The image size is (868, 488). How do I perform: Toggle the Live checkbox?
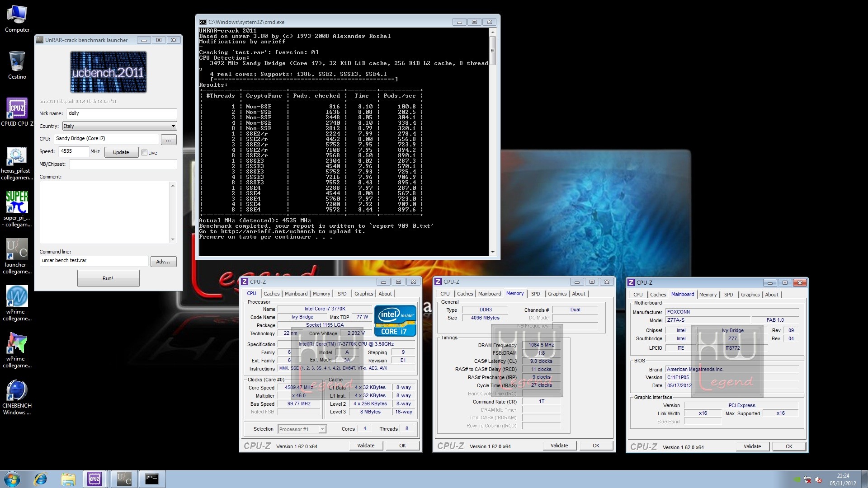144,153
